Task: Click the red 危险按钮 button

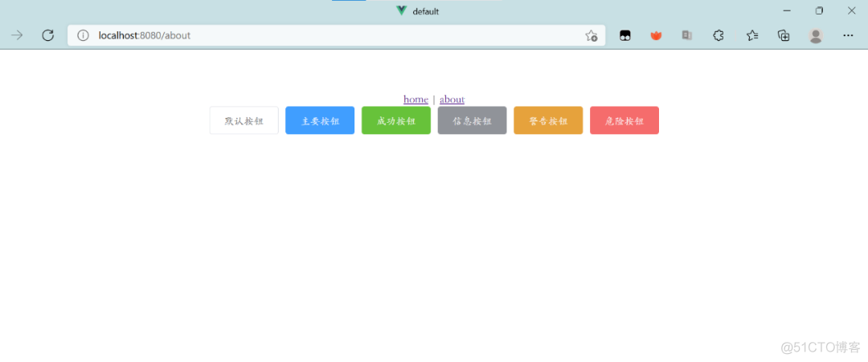Action: pos(624,120)
